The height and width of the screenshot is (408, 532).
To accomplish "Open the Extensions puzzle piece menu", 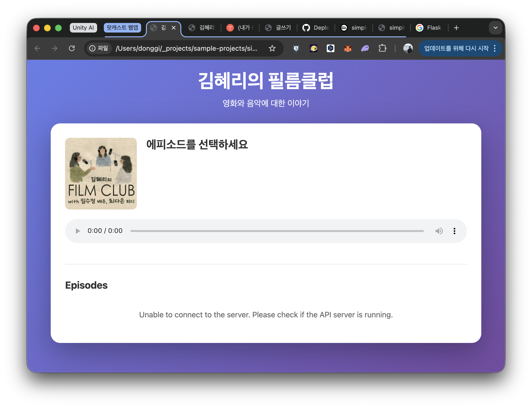I will (382, 48).
